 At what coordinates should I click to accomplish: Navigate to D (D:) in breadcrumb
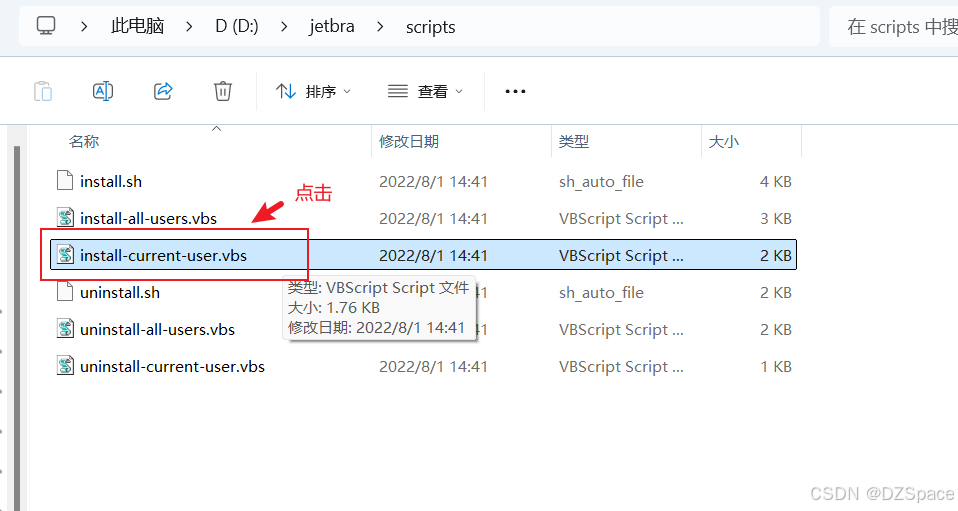point(237,27)
